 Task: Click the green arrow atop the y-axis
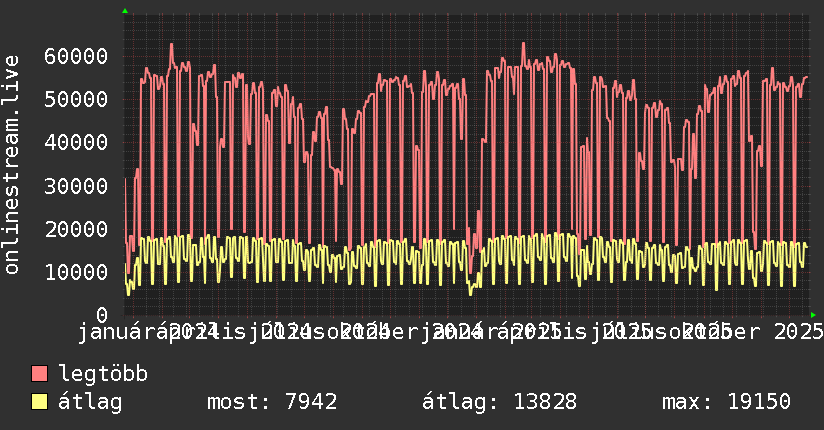pos(125,11)
